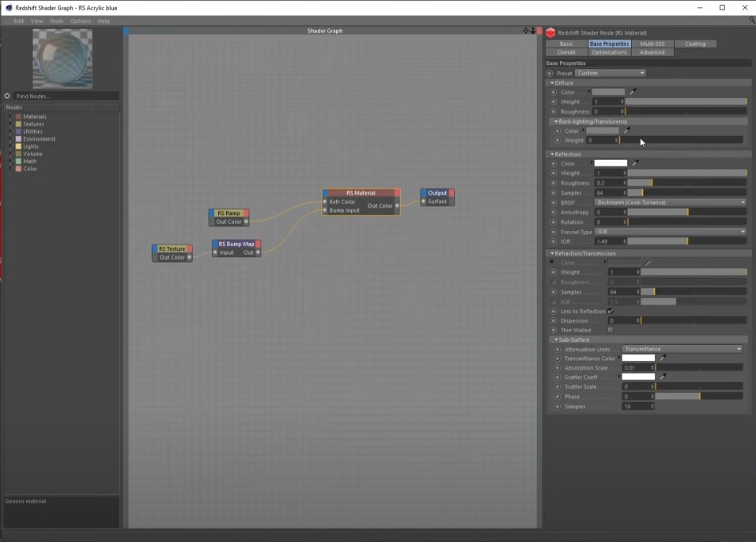
Task: Open the Volume node category
Action: [32, 154]
